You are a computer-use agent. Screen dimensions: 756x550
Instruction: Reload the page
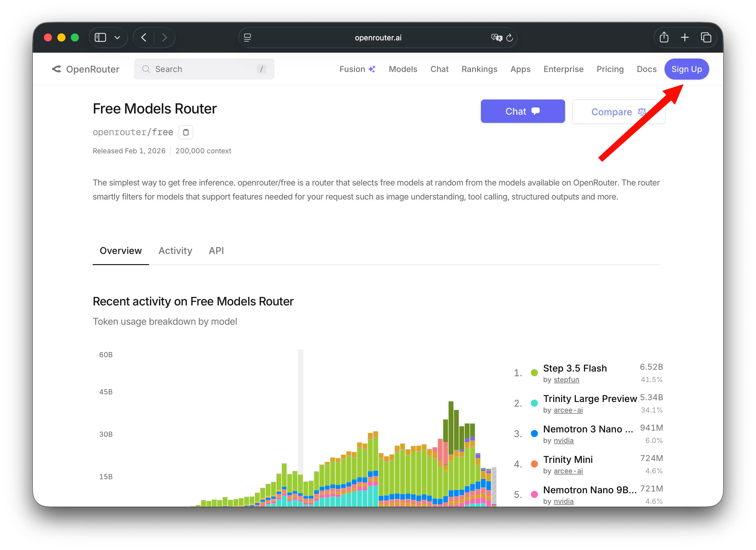[x=509, y=38]
